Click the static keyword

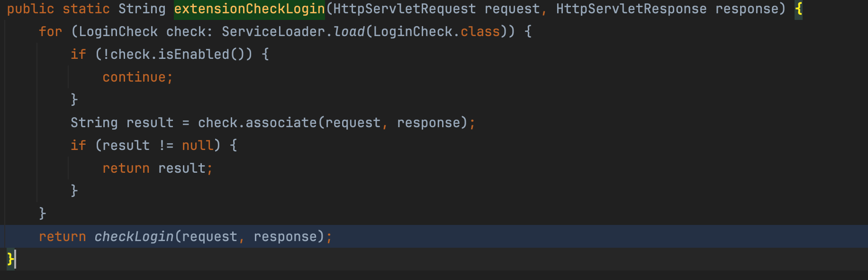[86, 9]
